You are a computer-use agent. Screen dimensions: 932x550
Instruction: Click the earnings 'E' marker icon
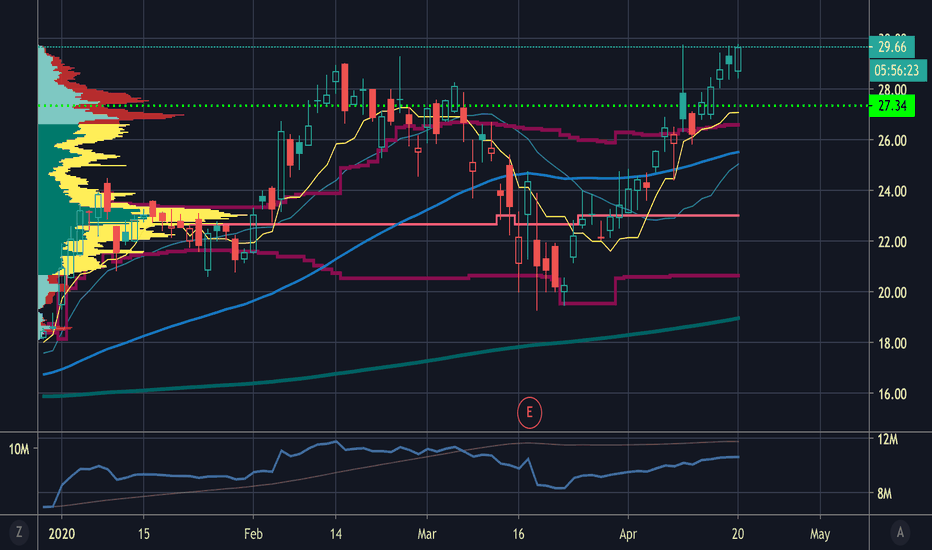coord(529,413)
